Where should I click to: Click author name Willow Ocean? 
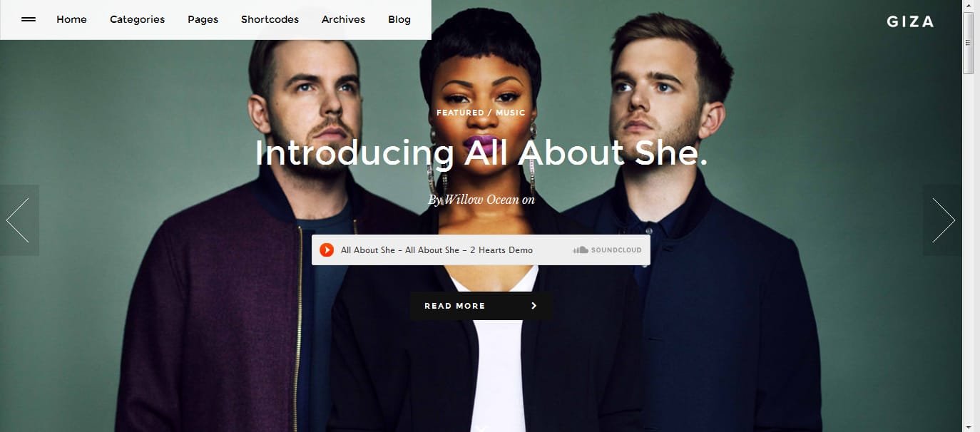coord(482,200)
